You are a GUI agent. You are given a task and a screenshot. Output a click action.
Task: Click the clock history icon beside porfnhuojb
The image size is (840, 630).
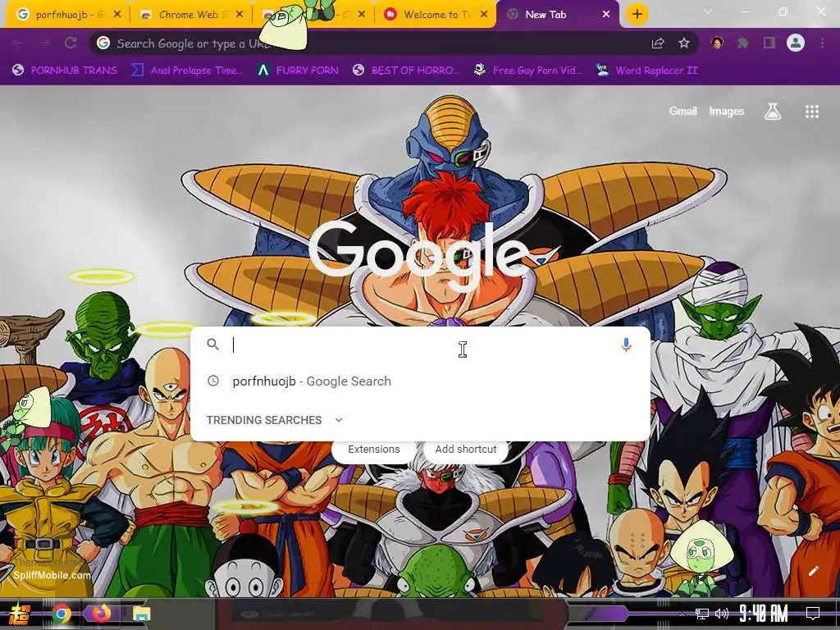(x=213, y=381)
